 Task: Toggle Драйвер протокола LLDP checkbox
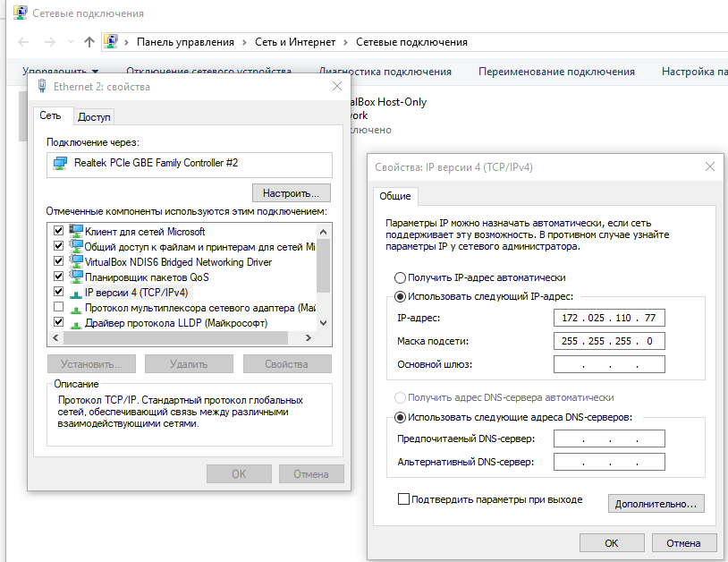coord(58,322)
